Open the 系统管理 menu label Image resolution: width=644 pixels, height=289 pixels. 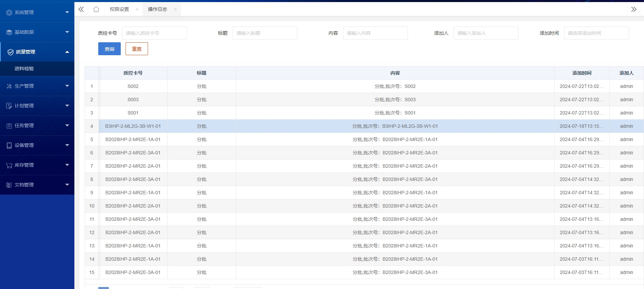pyautogui.click(x=24, y=12)
